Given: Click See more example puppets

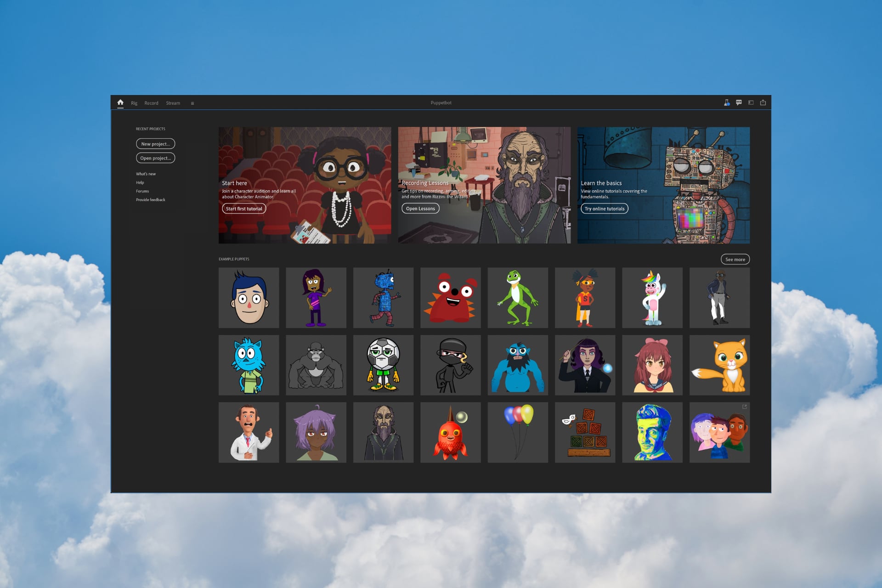Looking at the screenshot, I should pyautogui.click(x=735, y=260).
